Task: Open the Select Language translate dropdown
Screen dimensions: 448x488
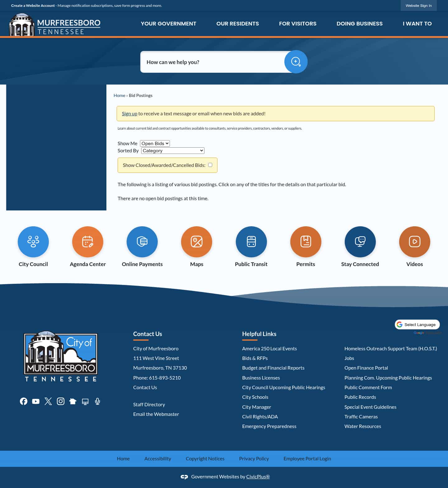Action: 417,325
